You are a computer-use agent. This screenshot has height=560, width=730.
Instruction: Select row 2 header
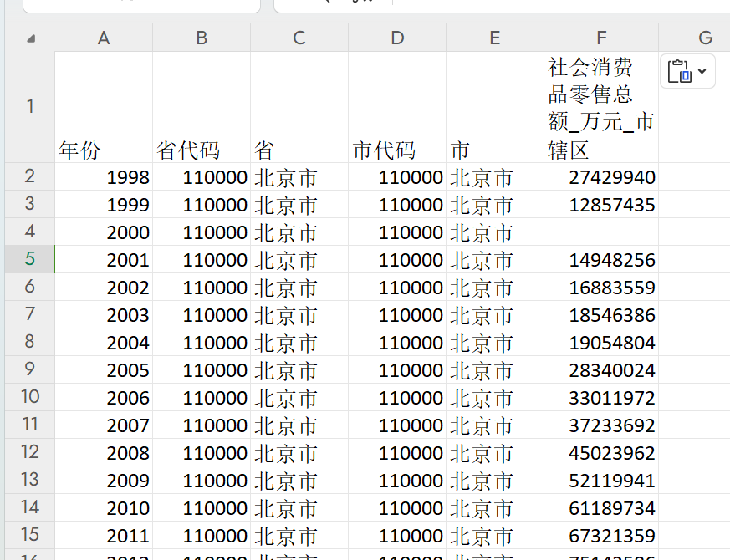[x=30, y=176]
